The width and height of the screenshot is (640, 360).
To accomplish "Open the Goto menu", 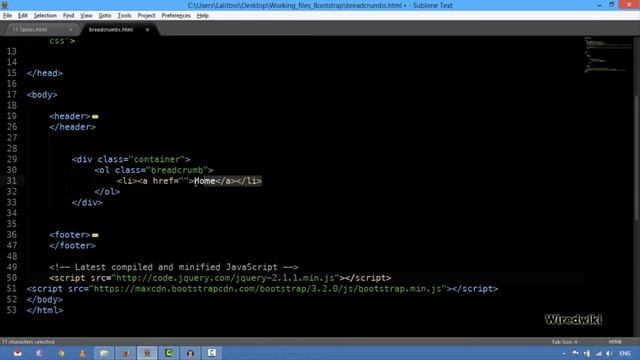I will [104, 16].
